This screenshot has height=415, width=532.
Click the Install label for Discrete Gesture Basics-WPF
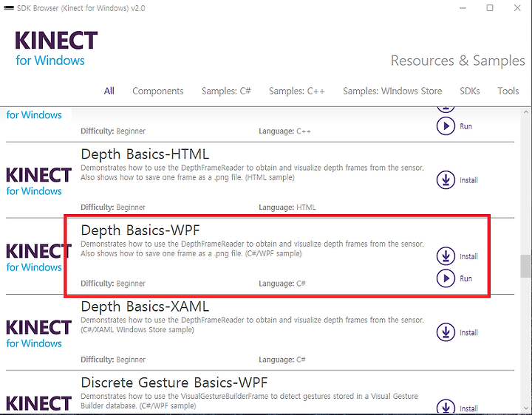pyautogui.click(x=468, y=409)
